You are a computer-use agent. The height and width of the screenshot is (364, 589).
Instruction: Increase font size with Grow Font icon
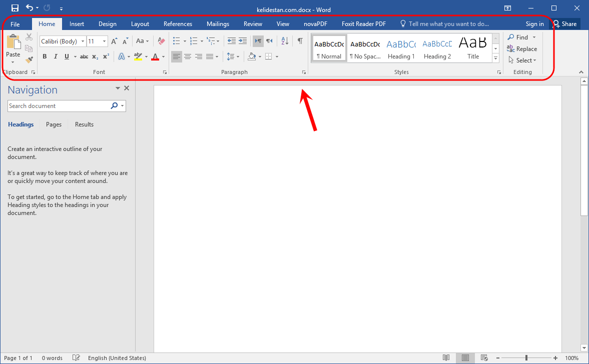114,41
